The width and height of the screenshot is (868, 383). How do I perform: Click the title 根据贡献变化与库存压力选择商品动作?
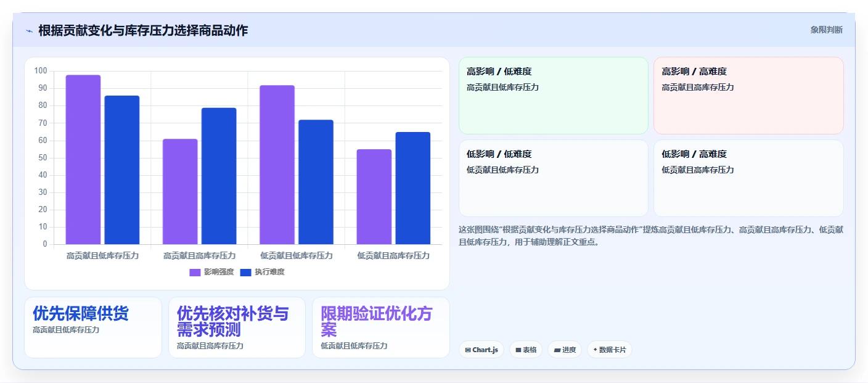(143, 30)
